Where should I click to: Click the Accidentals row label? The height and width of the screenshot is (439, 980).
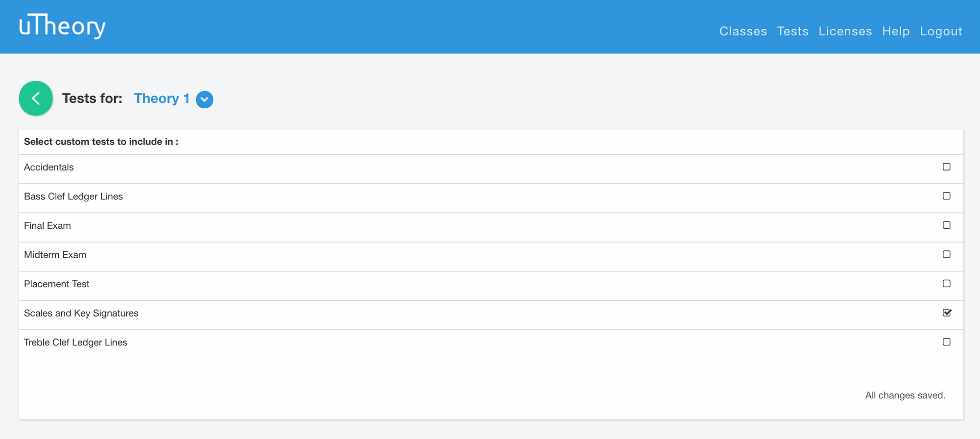point(49,167)
